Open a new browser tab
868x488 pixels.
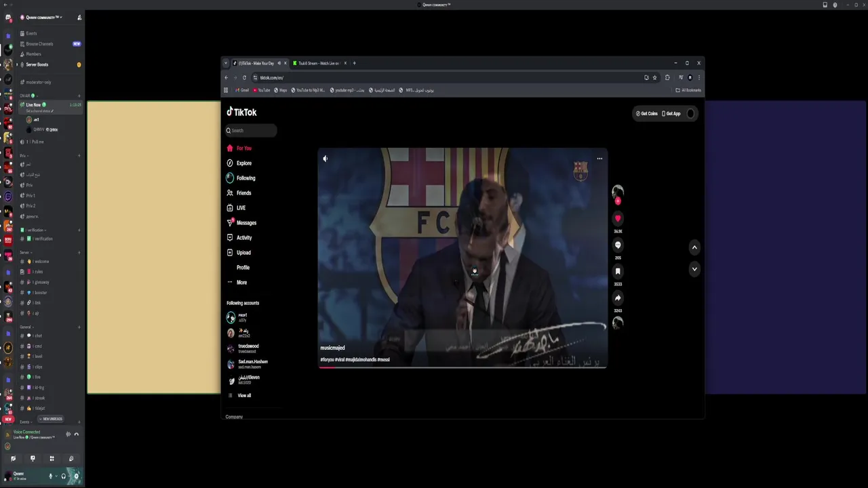coord(354,63)
